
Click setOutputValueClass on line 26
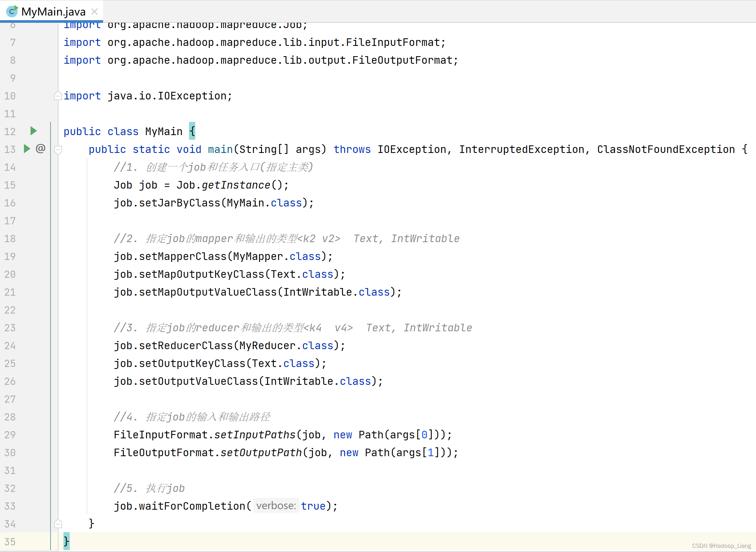click(199, 381)
